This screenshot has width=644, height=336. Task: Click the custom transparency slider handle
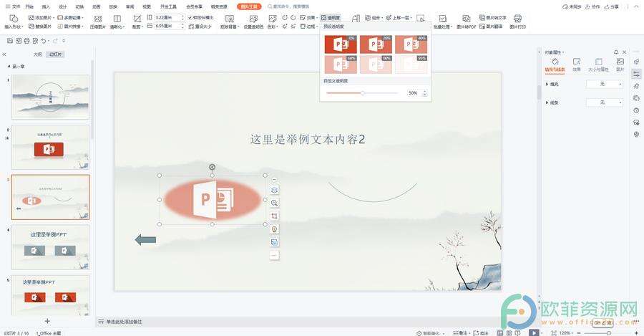point(363,93)
